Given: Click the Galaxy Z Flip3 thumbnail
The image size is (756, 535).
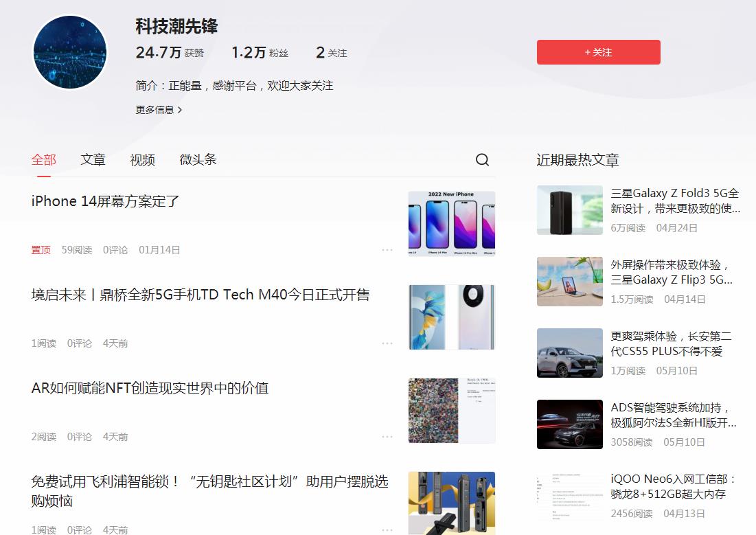Looking at the screenshot, I should 570,282.
